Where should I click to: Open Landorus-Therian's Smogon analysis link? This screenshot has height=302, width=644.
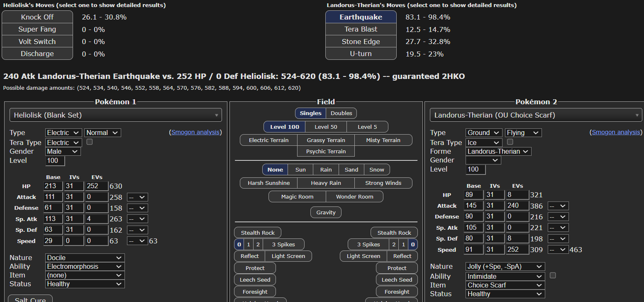(616, 132)
